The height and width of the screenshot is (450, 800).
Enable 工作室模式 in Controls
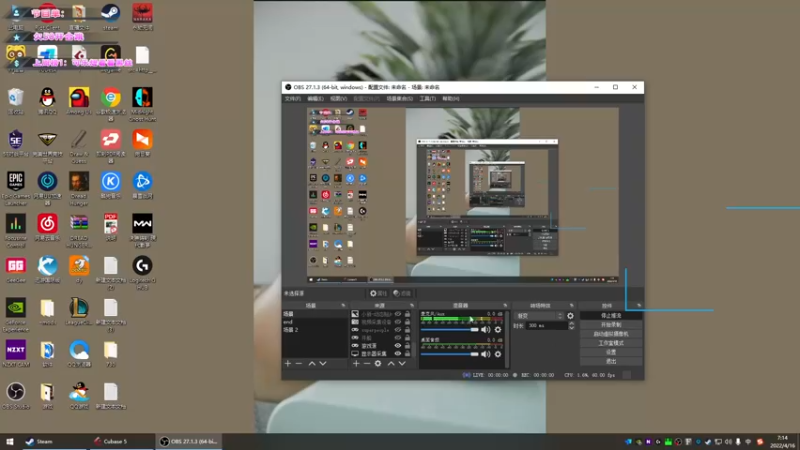[611, 343]
